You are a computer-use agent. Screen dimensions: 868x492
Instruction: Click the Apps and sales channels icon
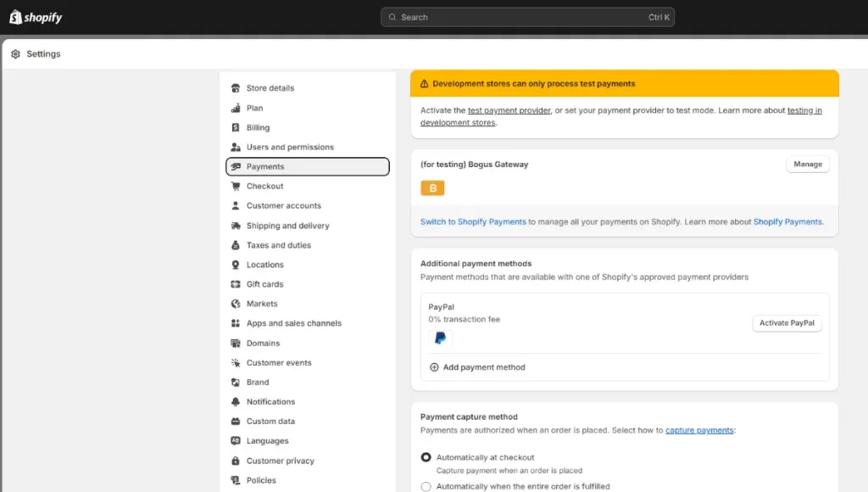click(236, 323)
